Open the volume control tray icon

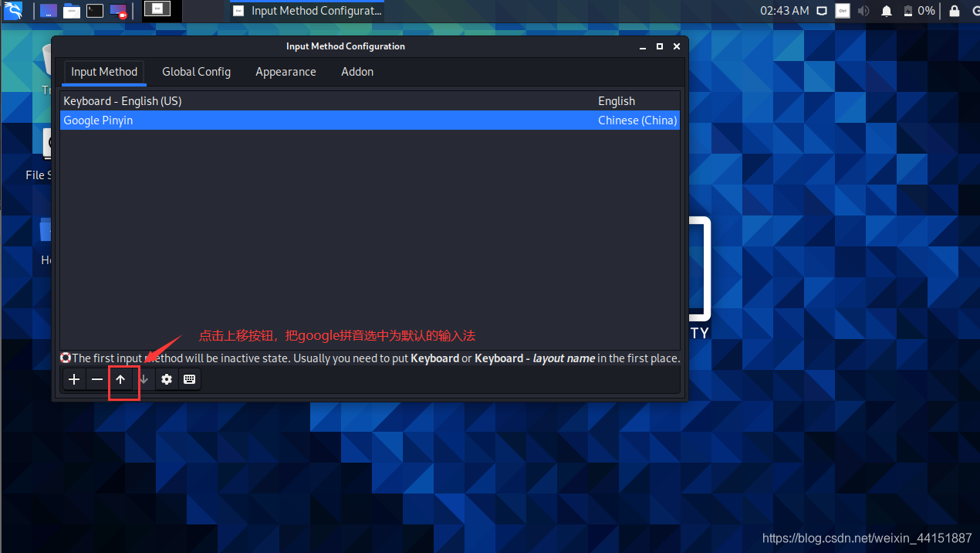coord(863,11)
